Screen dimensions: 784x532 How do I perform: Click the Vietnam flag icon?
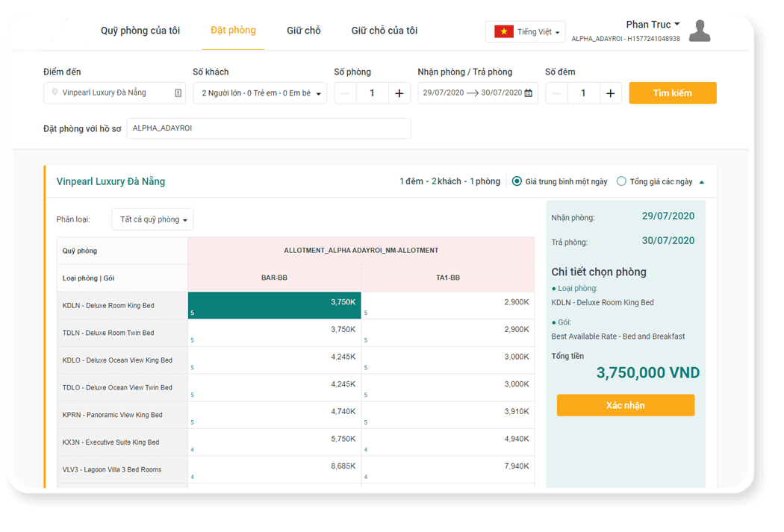coord(503,31)
